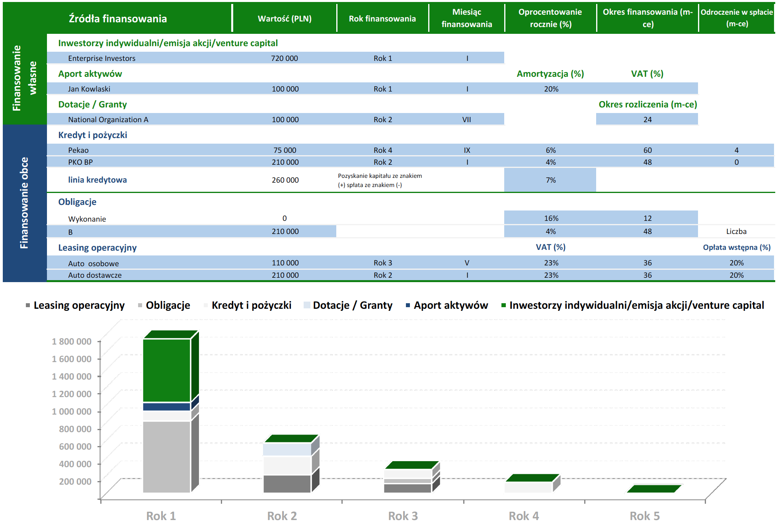Select the Rok finansowania column header
780x532 pixels.
click(382, 19)
